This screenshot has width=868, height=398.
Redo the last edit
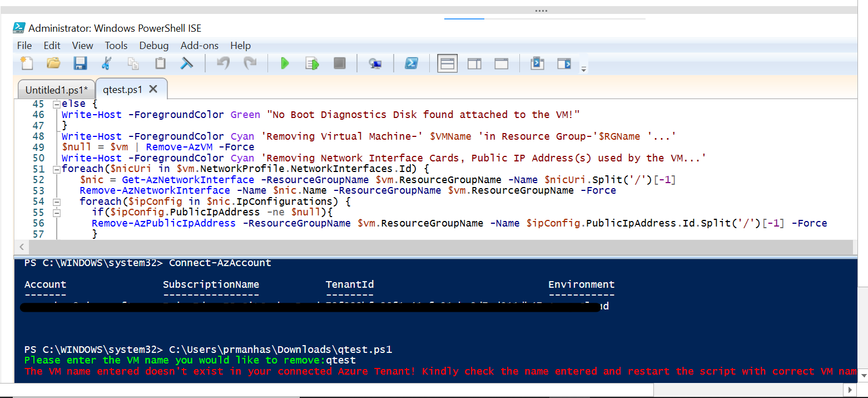pyautogui.click(x=250, y=63)
